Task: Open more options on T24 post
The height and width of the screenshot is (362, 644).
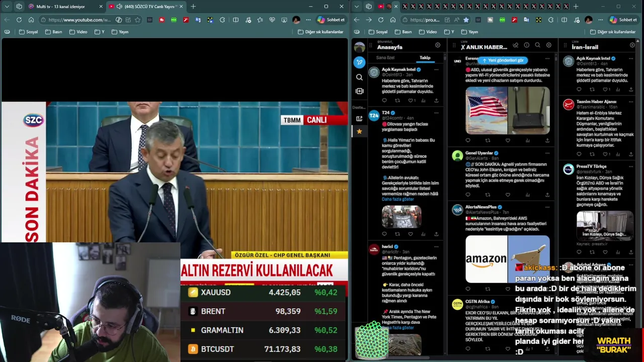Action: click(436, 113)
